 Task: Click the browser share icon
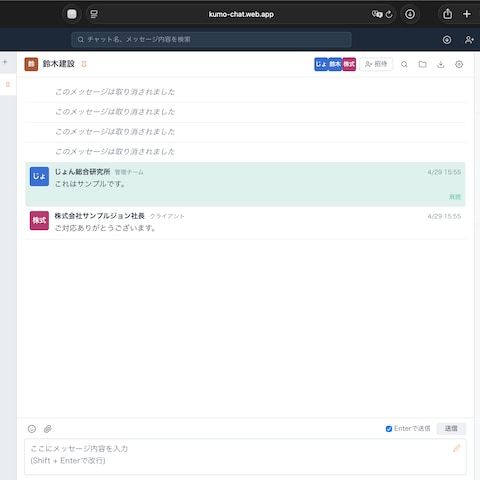coord(447,14)
